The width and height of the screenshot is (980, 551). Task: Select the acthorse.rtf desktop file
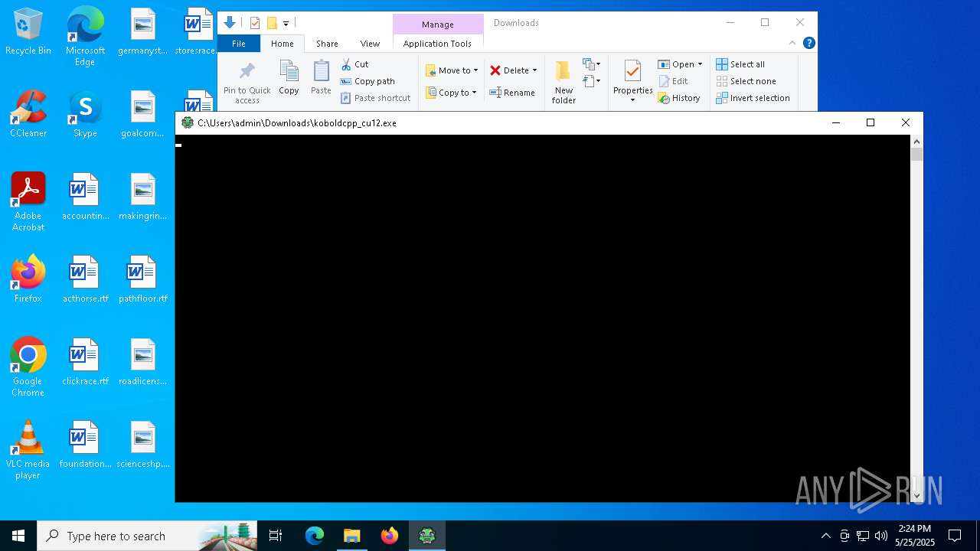coord(85,279)
